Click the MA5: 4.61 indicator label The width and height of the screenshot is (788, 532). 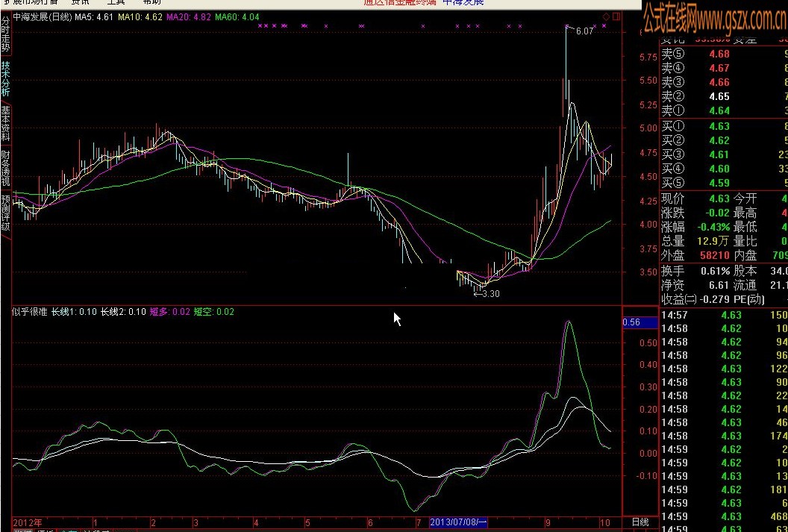(95, 17)
